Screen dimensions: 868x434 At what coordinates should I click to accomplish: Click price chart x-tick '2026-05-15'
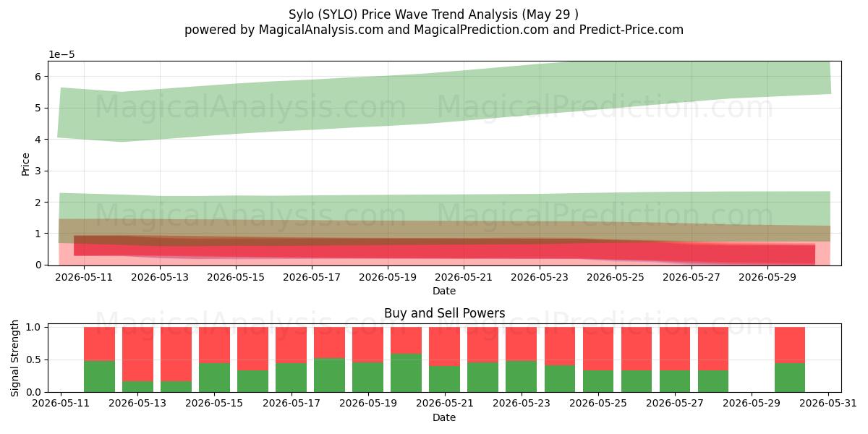pyautogui.click(x=236, y=276)
